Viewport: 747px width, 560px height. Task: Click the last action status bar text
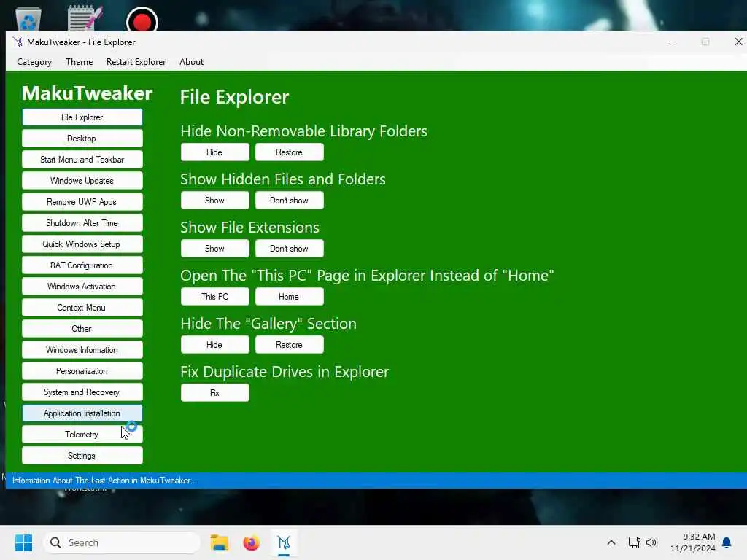pos(105,481)
